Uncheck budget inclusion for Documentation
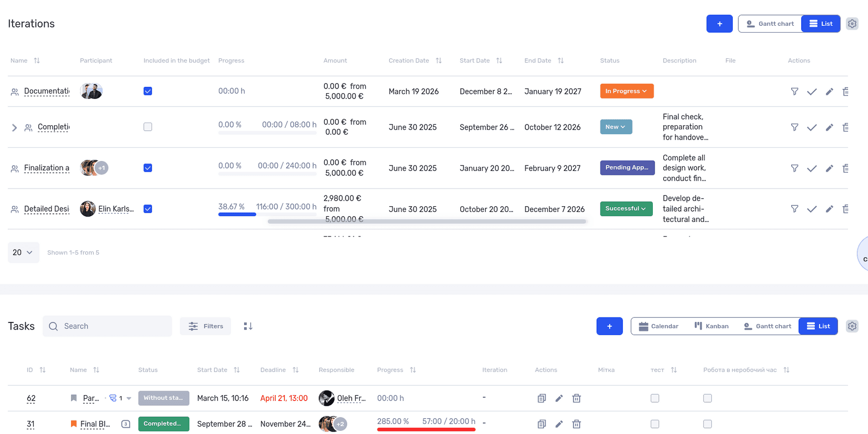 point(148,91)
